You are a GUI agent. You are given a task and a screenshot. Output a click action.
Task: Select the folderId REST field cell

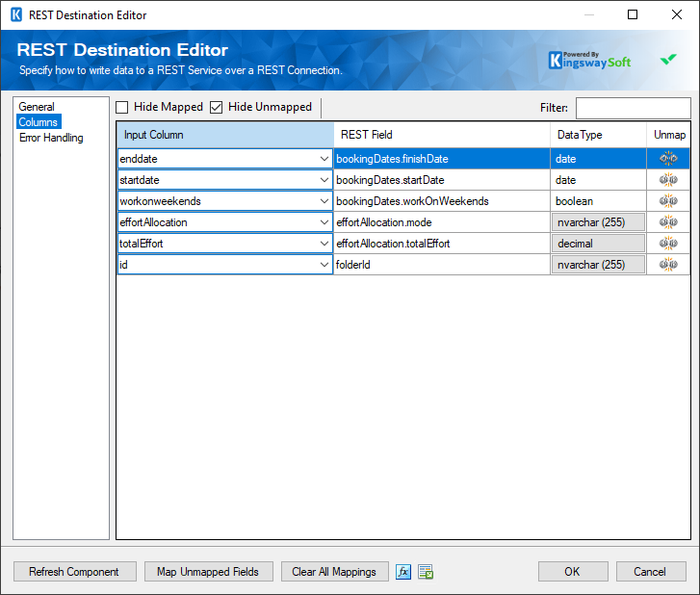click(x=442, y=265)
